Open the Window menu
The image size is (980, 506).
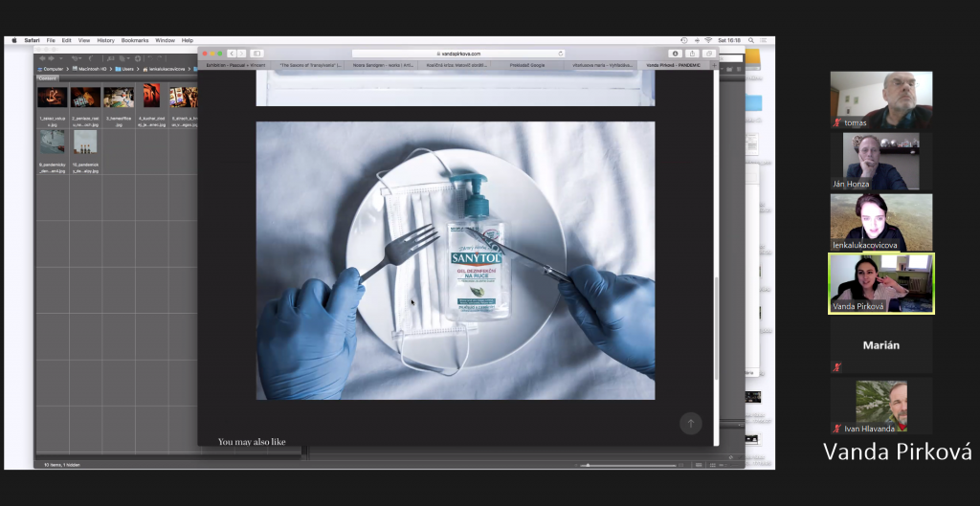165,40
